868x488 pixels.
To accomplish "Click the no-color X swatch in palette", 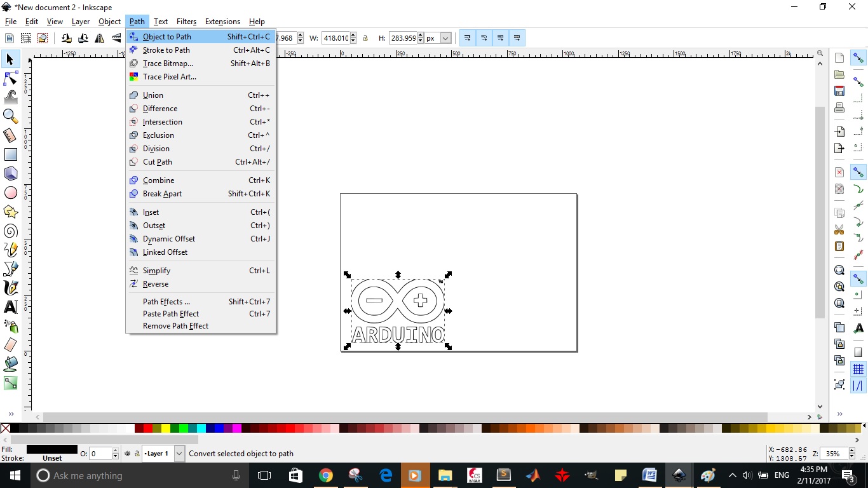I will pos(5,428).
